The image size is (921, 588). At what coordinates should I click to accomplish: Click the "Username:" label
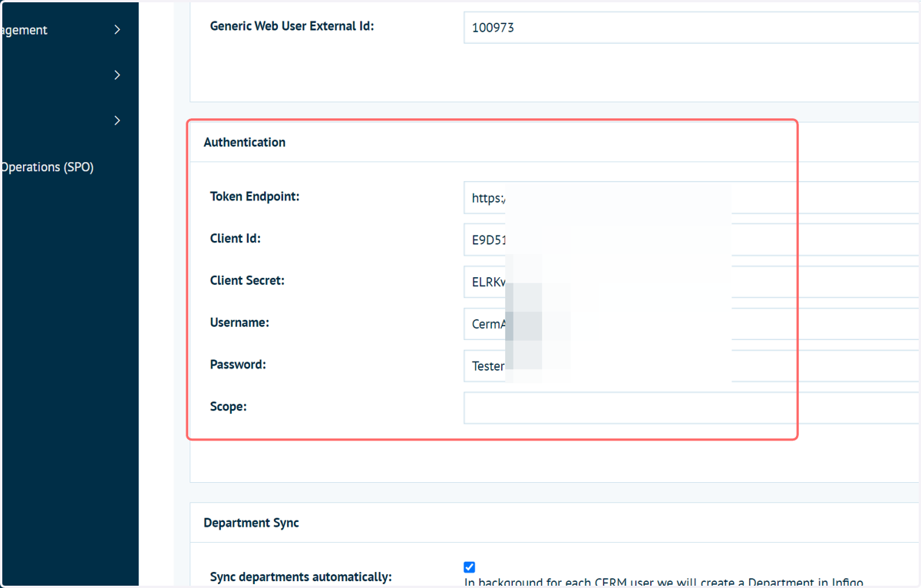click(239, 323)
